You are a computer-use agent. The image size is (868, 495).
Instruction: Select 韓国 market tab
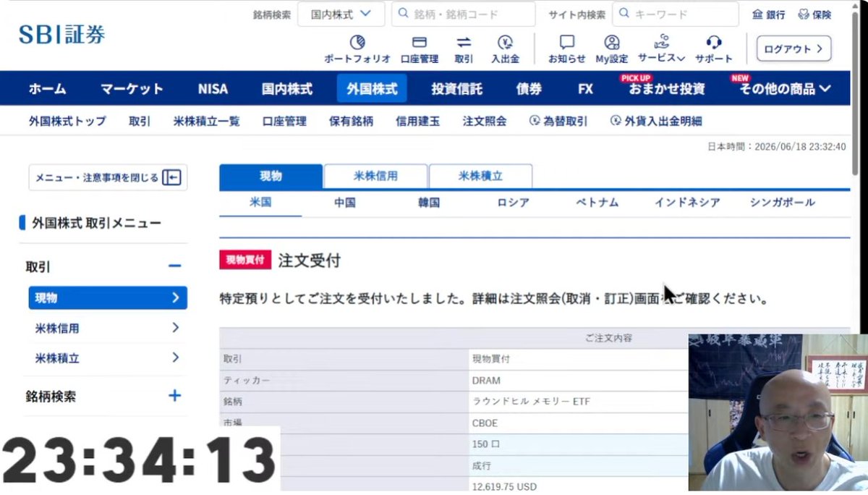pyautogui.click(x=429, y=203)
